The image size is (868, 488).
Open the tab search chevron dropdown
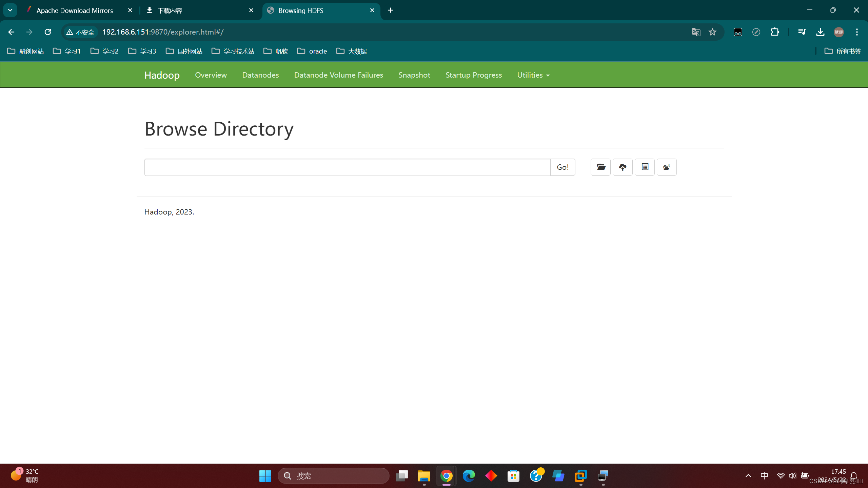point(10,10)
